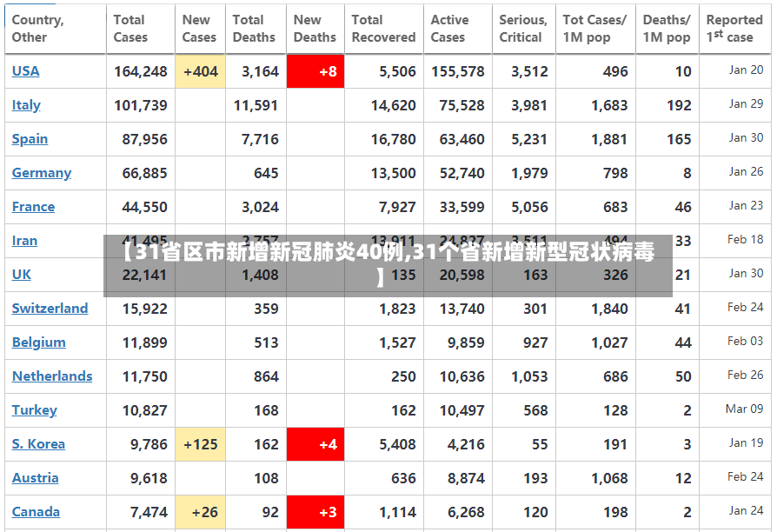Image resolution: width=777 pixels, height=532 pixels.
Task: Open the S. Korea country link
Action: point(38,443)
